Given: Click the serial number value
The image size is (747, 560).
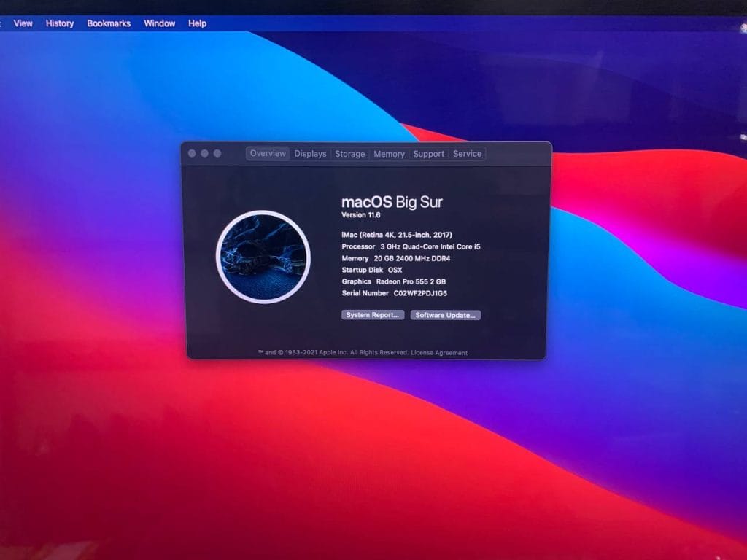Looking at the screenshot, I should click(x=420, y=293).
